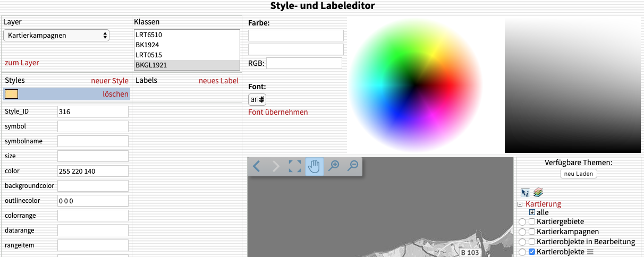Select the Kartierkampagnen radio button

tap(522, 232)
